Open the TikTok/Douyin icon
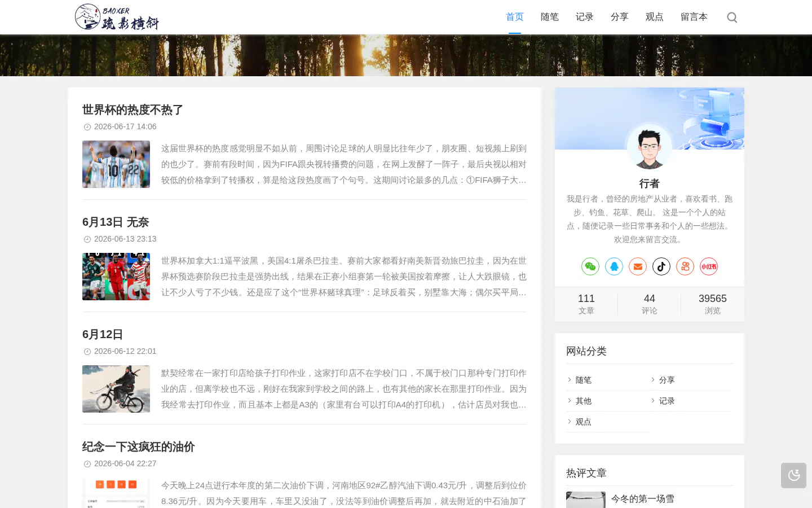Screen dimensions: 812x508 661,266
